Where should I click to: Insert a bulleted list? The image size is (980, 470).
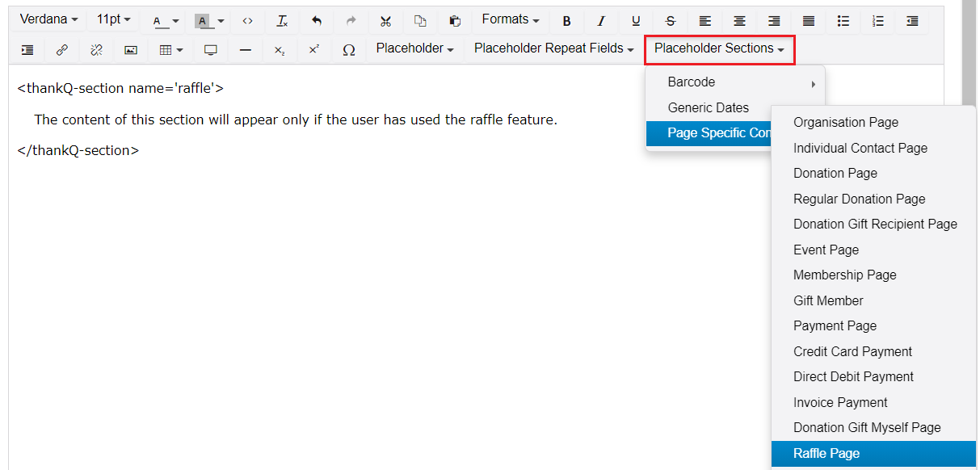click(843, 22)
